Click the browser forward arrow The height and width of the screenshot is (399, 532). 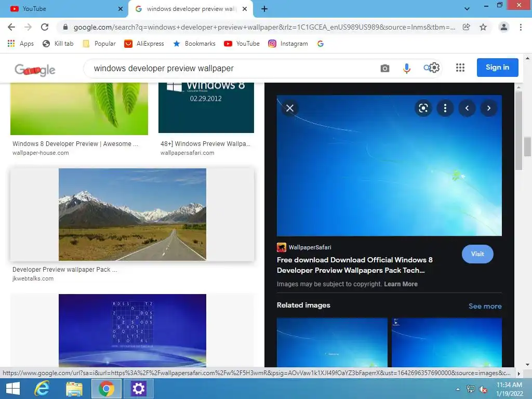click(28, 27)
